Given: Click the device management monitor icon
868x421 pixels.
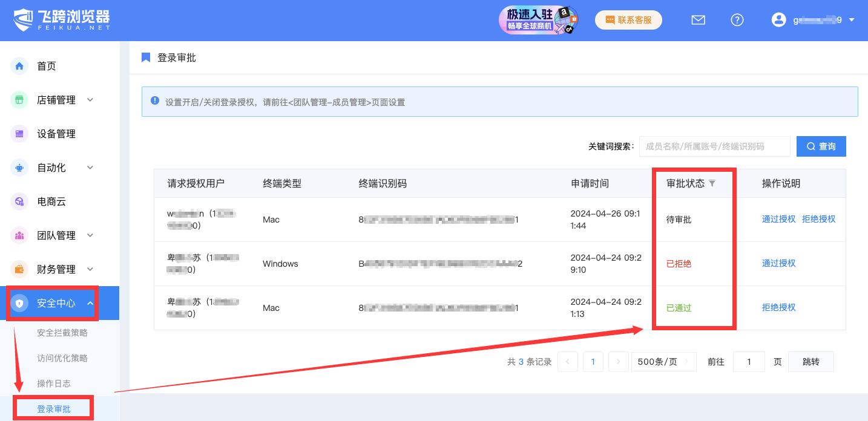Looking at the screenshot, I should pos(19,134).
